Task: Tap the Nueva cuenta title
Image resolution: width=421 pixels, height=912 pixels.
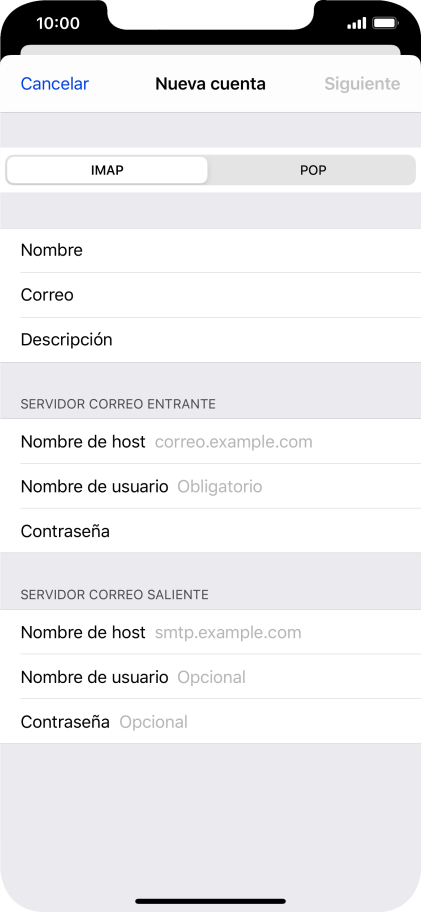Action: 210,84
